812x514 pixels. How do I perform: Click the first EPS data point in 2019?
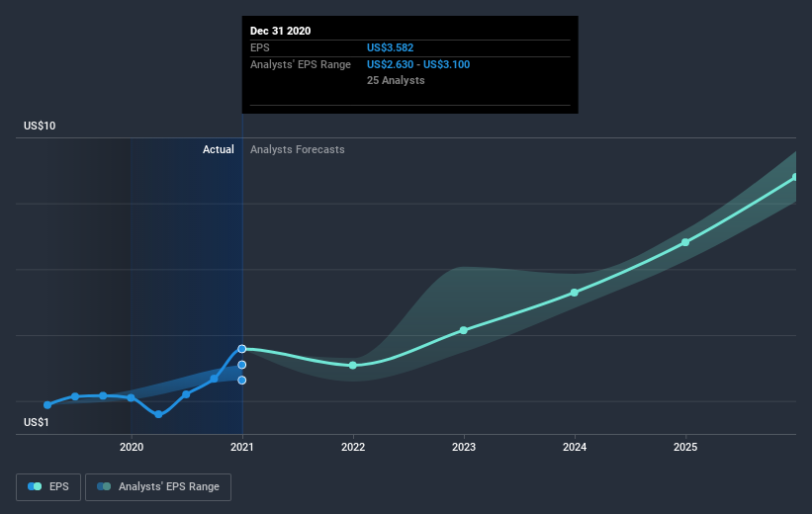click(47, 405)
